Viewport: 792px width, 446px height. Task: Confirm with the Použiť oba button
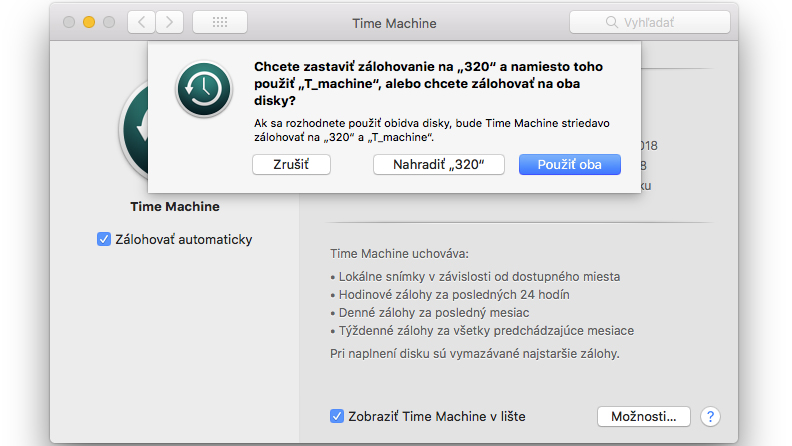(x=570, y=165)
